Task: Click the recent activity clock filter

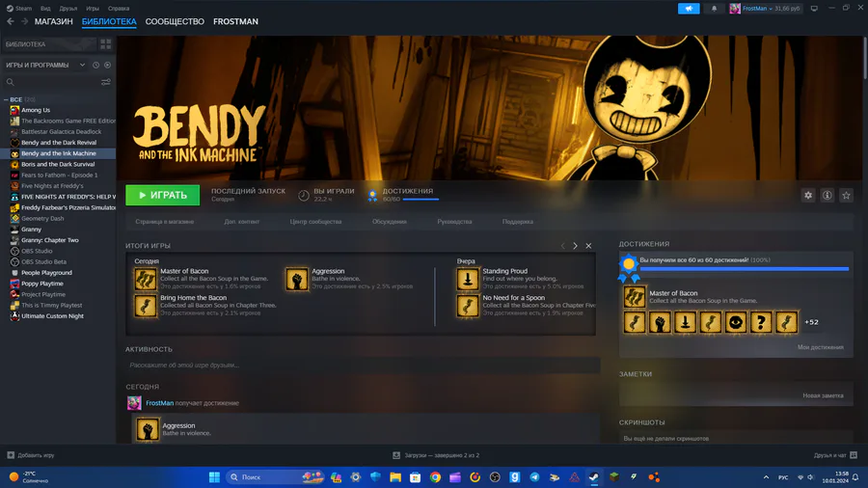Action: point(95,65)
